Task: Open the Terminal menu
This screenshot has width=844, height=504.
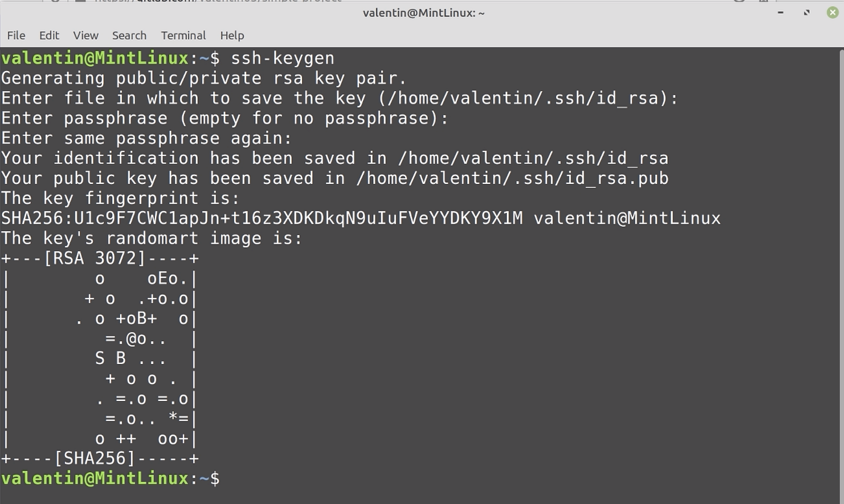Action: [x=183, y=36]
